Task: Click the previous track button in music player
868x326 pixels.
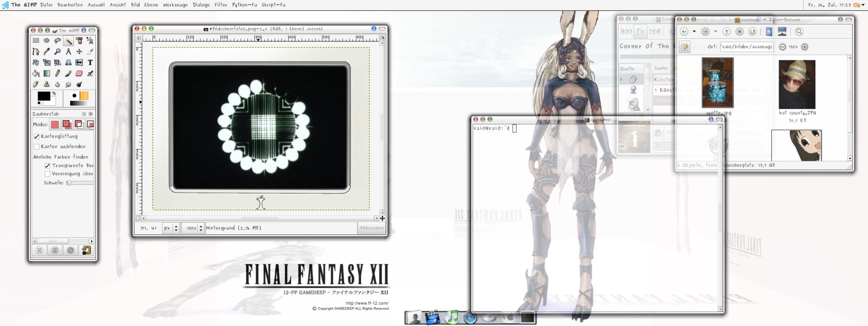Action: pos(626,31)
